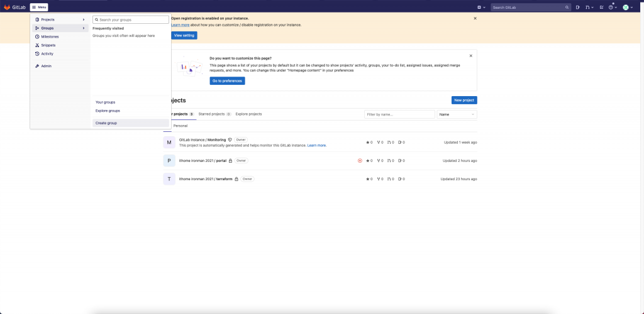Viewport: 644px width, 314px height.
Task: Click the issues count of Monitoring project
Action: [402, 143]
